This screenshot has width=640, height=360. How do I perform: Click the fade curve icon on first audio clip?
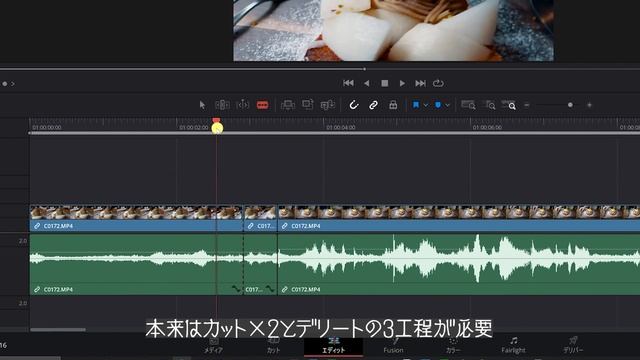236,289
